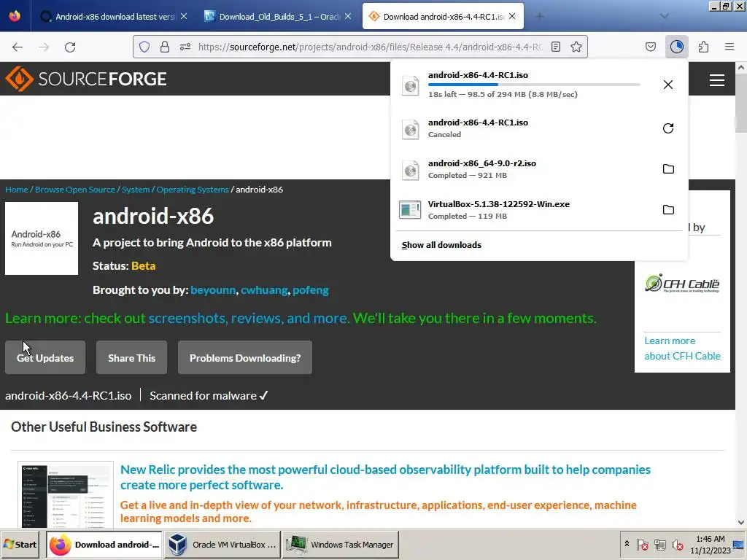Open the Windows Start menu
The image size is (747, 560).
20,544
